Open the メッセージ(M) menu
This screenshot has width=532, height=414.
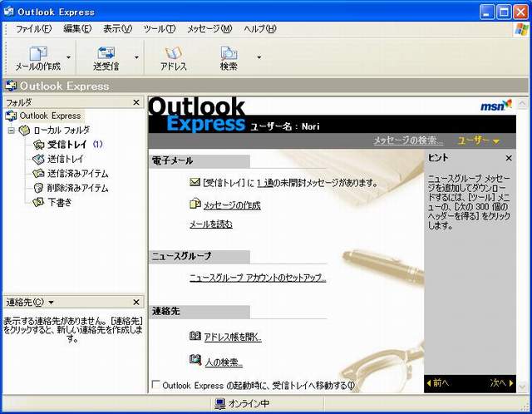pyautogui.click(x=209, y=29)
